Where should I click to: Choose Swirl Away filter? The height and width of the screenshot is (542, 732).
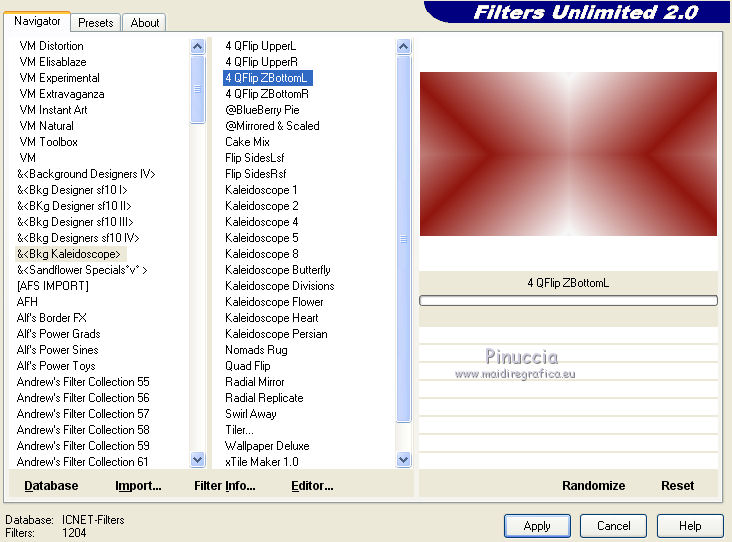point(251,414)
